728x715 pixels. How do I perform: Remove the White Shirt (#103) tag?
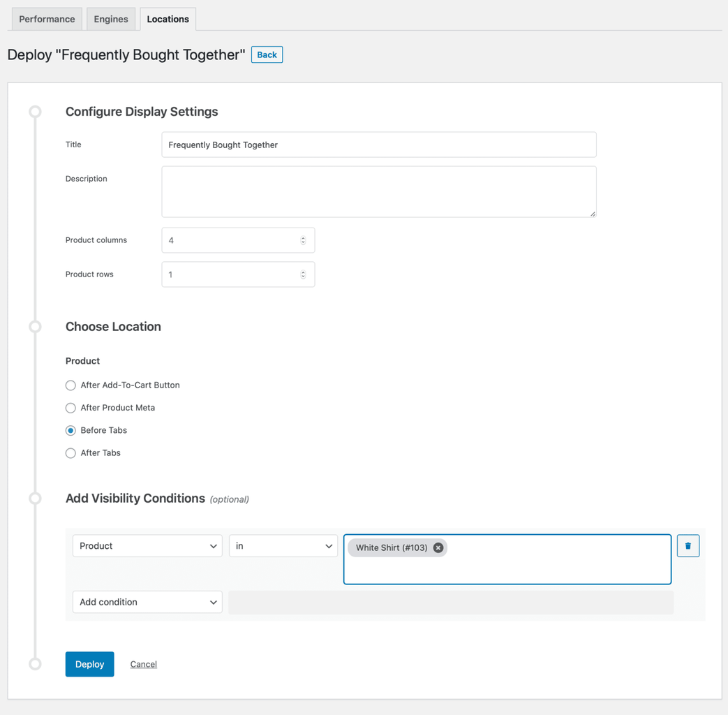point(438,548)
